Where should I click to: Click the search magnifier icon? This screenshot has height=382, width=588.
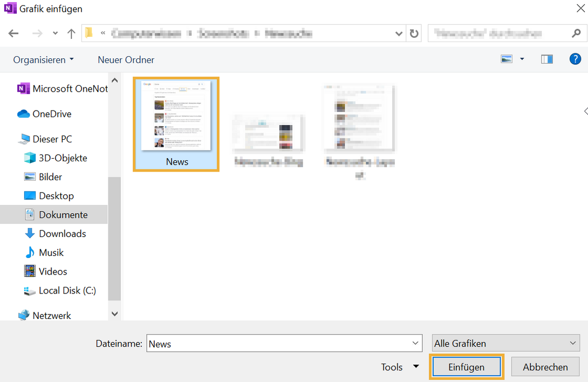click(576, 34)
